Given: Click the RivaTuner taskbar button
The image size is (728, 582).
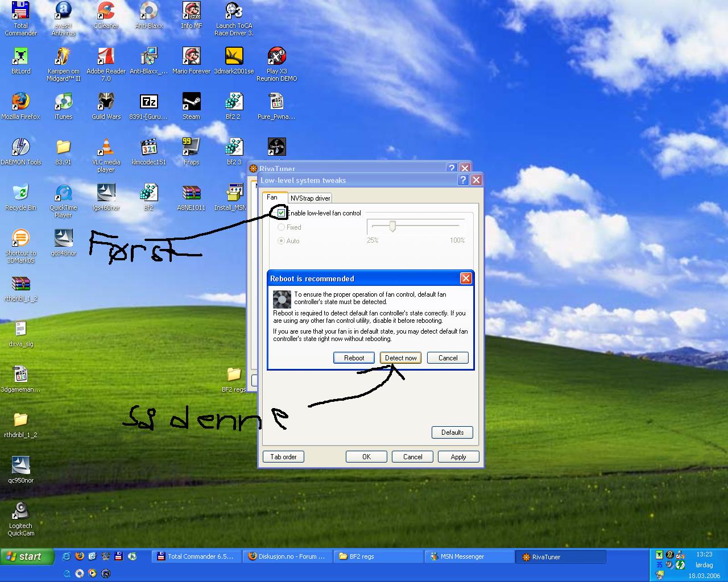Looking at the screenshot, I should click(x=561, y=557).
